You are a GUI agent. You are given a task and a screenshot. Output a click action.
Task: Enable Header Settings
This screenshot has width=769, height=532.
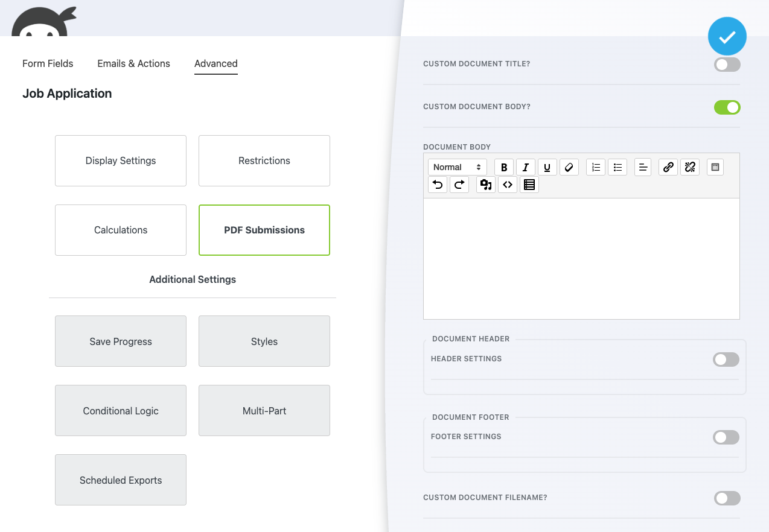coord(726,359)
